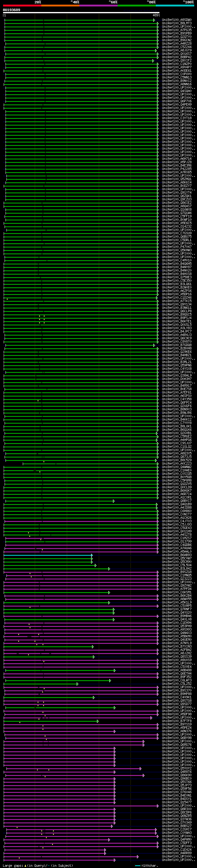Click hit label UniRef100_B4NY87
This screenshot has width=197, height=868.
[177, 267]
